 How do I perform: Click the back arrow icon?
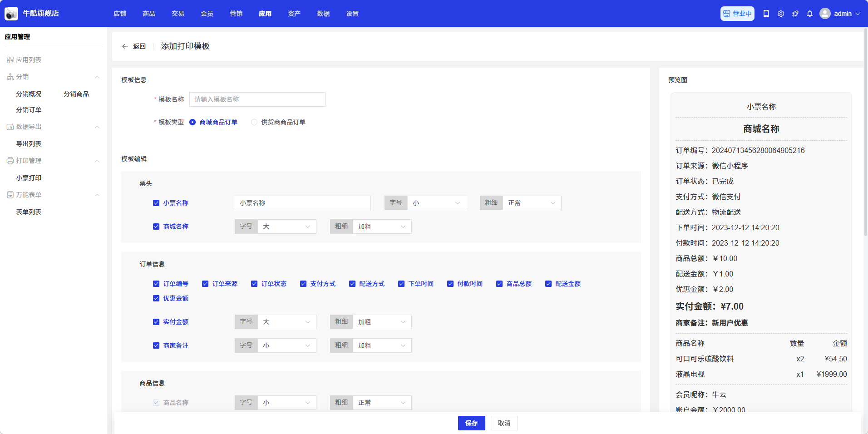click(125, 46)
